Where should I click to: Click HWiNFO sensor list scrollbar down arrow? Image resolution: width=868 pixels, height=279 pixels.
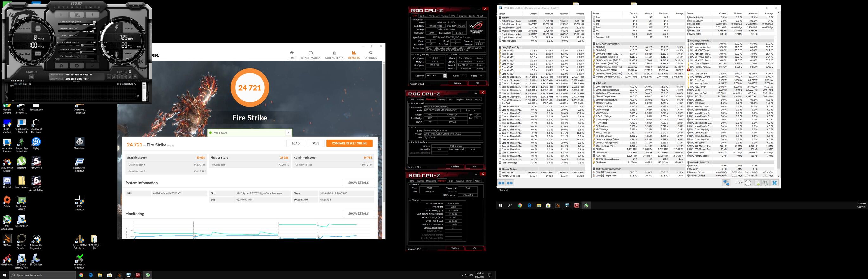pos(778,176)
